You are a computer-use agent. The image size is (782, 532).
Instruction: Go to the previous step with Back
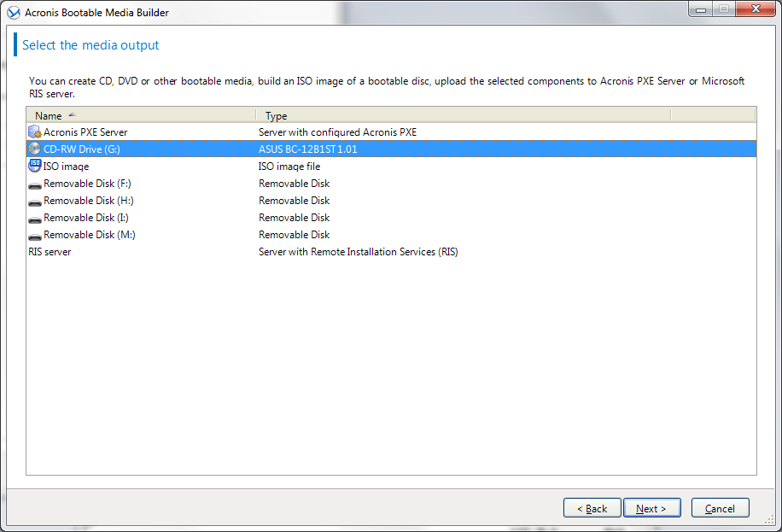[592, 508]
